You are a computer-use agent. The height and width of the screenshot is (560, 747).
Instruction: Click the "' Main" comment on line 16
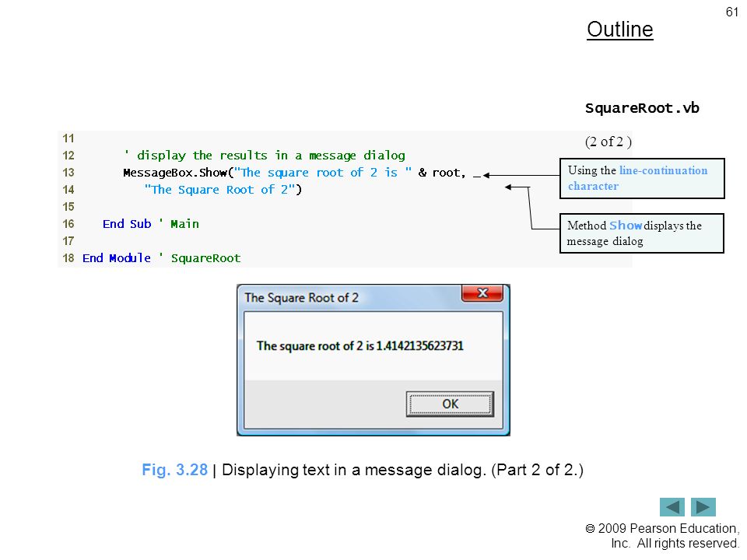(179, 224)
